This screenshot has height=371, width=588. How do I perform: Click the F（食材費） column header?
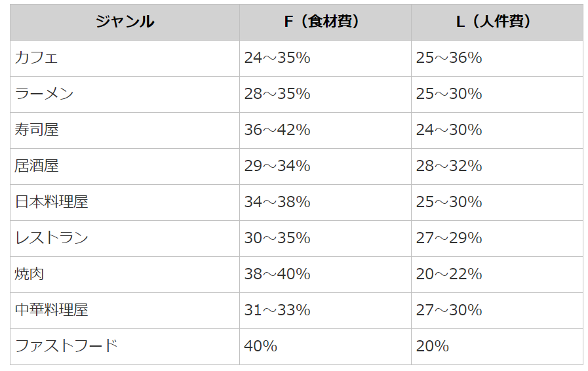pyautogui.click(x=325, y=22)
